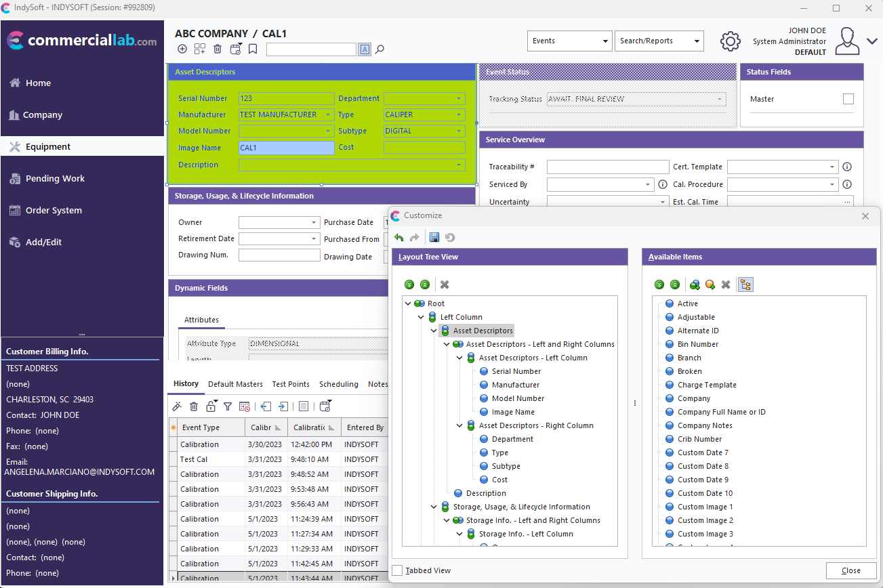Toggle the hierarchy view icon in Available Items
The width and height of the screenshot is (883, 588).
click(745, 285)
